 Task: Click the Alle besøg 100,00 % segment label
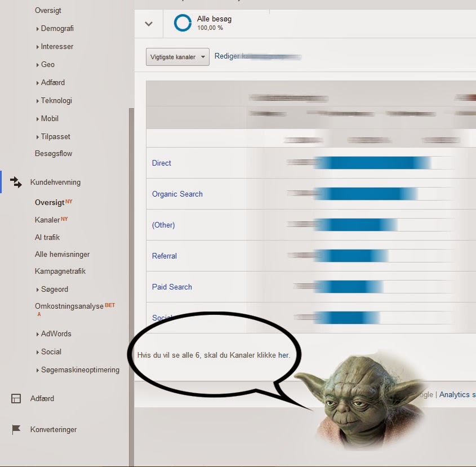[x=214, y=23]
